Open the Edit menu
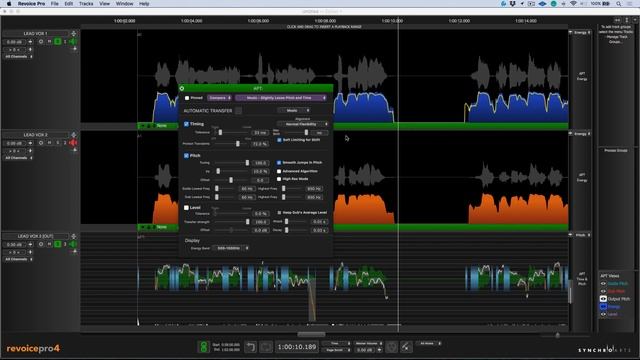 69,4
